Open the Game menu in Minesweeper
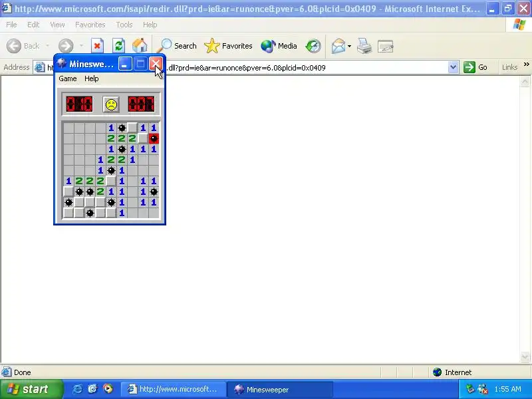Viewport: 532px width, 399px height. 68,78
